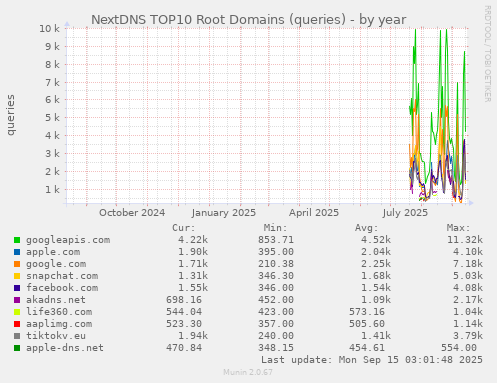
Task: Click snapchat.com max value 5.03k
Action: coord(468,276)
